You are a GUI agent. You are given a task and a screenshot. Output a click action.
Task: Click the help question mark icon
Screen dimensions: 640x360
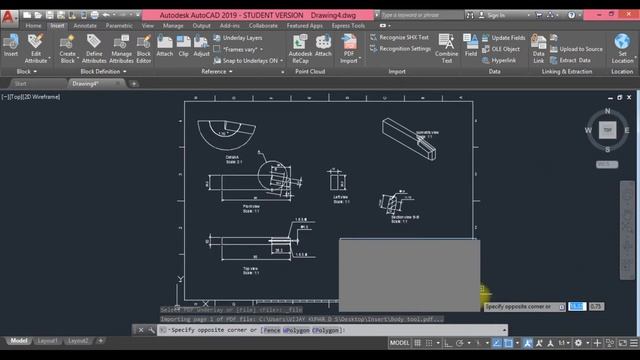(571, 15)
